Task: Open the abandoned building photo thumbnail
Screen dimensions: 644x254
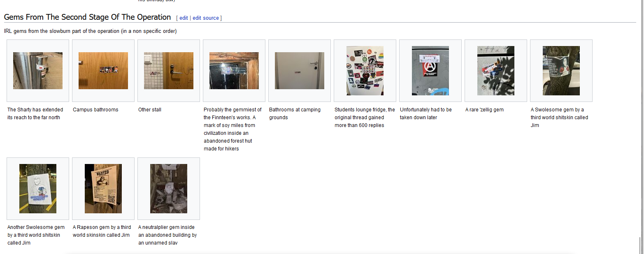Action: coord(169,189)
